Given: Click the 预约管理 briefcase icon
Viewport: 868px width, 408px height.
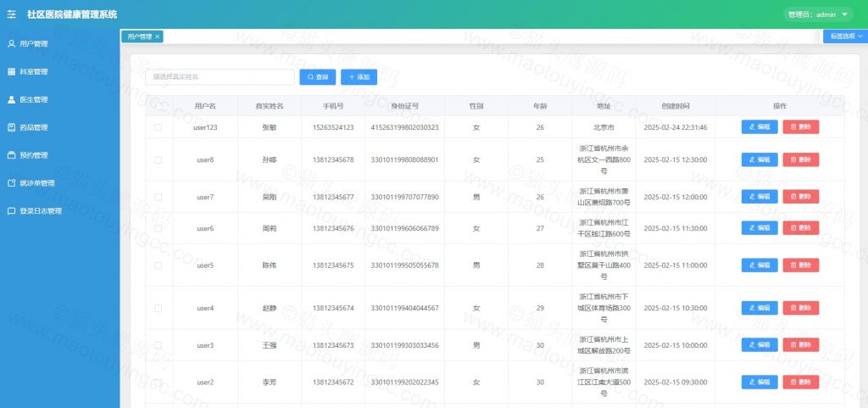Looking at the screenshot, I should click(x=11, y=155).
